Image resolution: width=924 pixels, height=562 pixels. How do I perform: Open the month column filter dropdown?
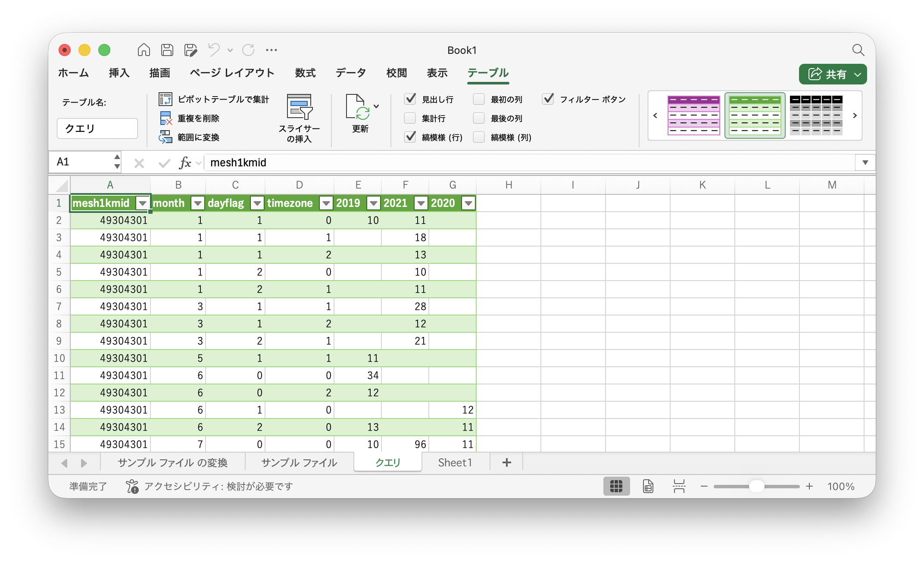point(197,203)
